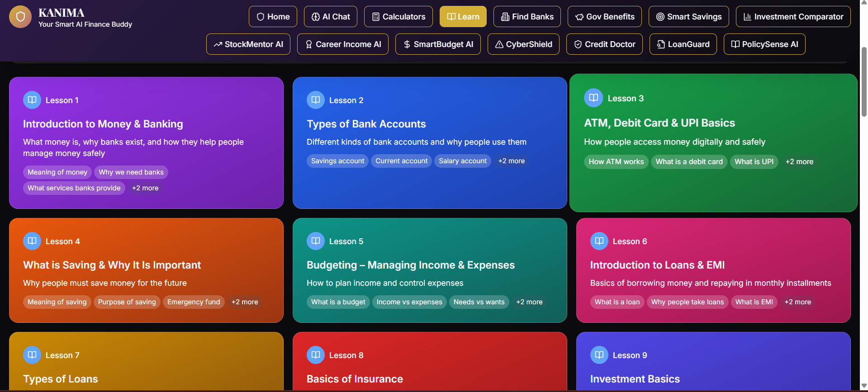Open the AI Chat nav item

click(x=331, y=17)
